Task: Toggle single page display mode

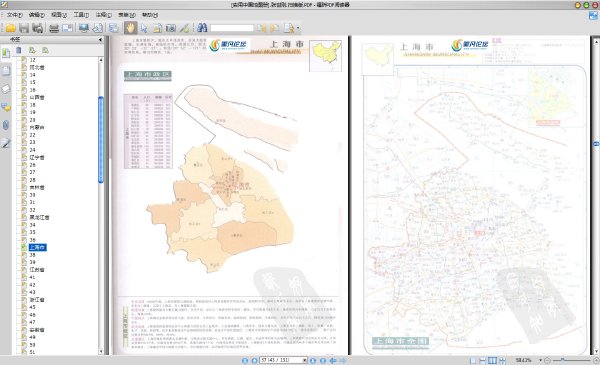Action: pos(473,360)
